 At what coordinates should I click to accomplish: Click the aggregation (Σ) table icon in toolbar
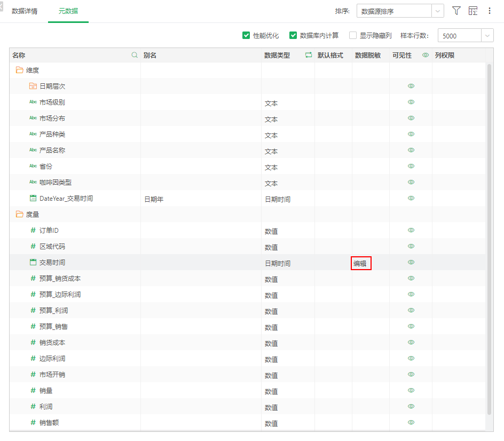click(x=472, y=10)
